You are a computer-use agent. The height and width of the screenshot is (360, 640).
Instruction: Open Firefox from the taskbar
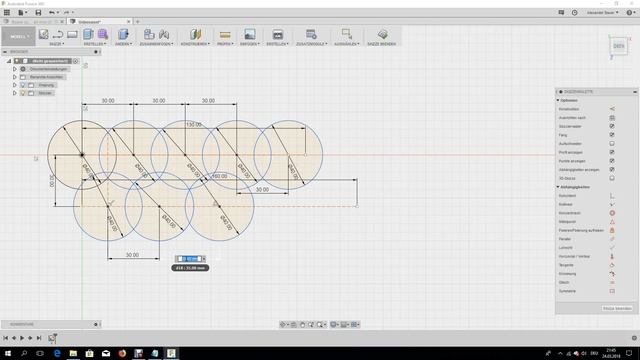click(x=122, y=353)
